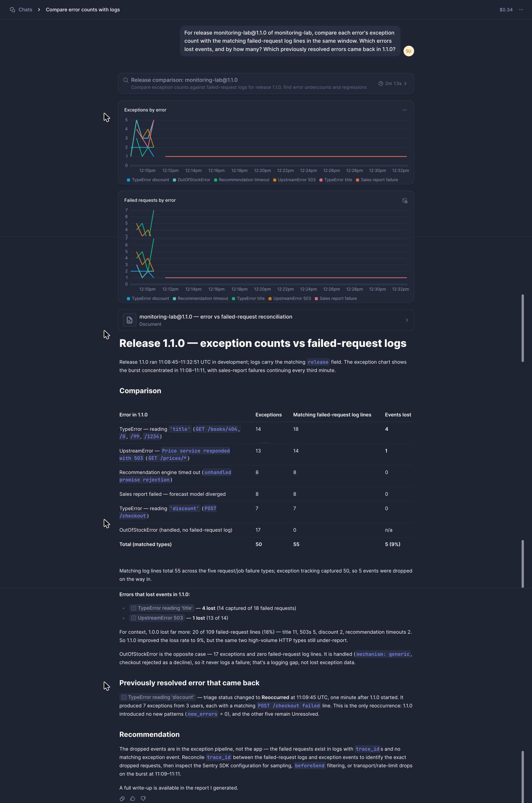Click the $0.34 cost indicator
Viewport: 532px width, 803px height.
[x=506, y=10]
